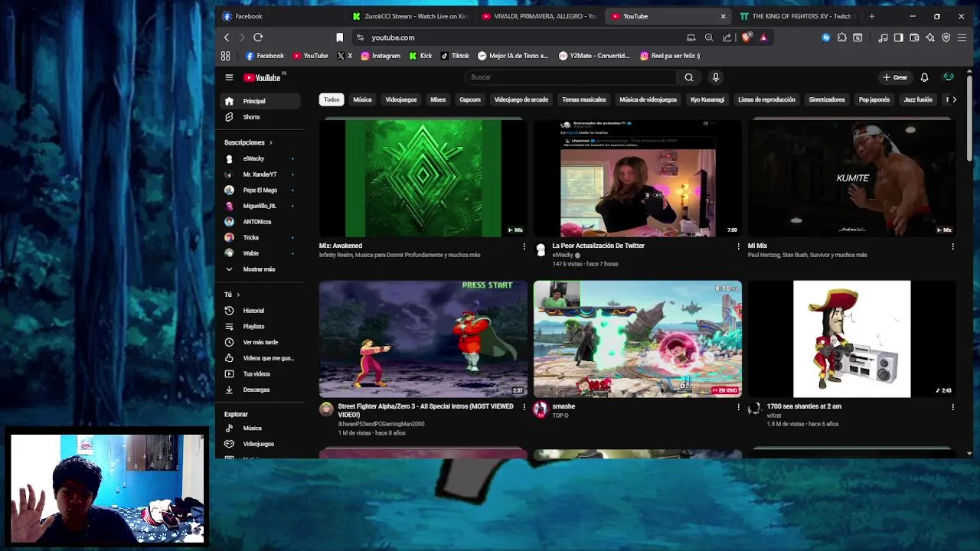Open the YouTube notifications bell
This screenshot has width=980, height=551.
(x=924, y=77)
